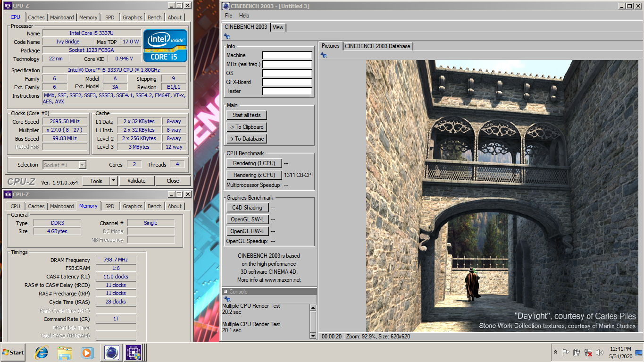Switch to Caches tab in top CPU-Z
The width and height of the screenshot is (644, 362).
pos(36,17)
